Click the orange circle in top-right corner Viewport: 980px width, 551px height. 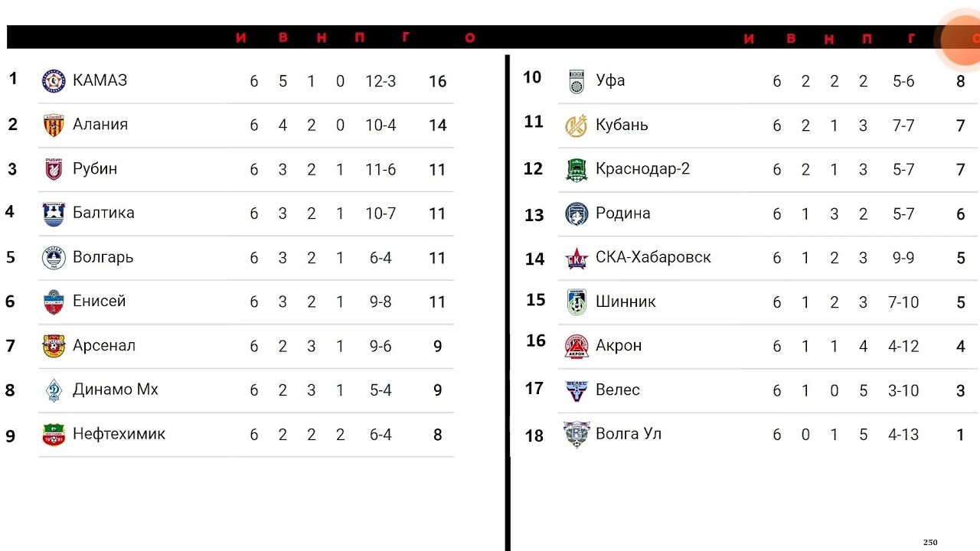point(962,40)
